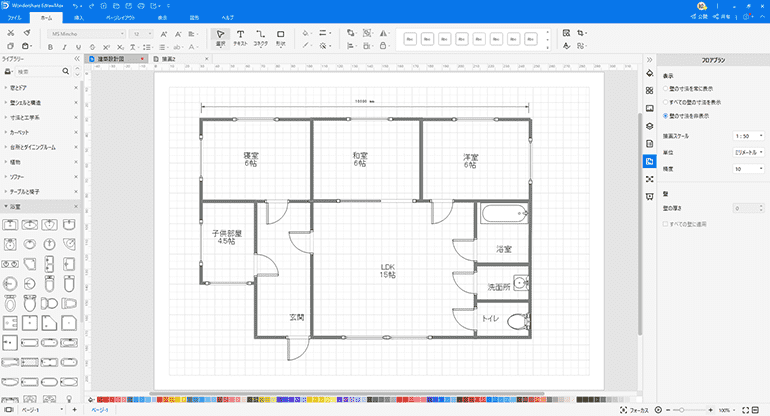Click the Bold formatting icon
Viewport: 770px width, 416px height.
tap(48, 46)
